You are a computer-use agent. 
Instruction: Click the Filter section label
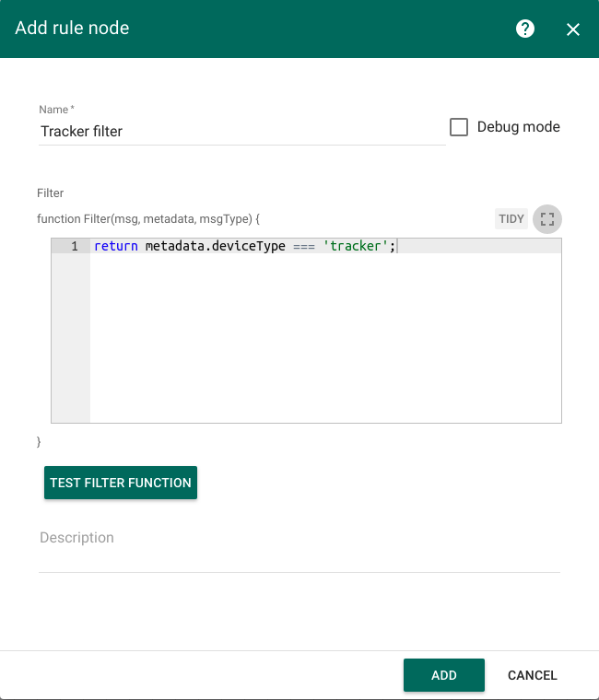click(51, 193)
